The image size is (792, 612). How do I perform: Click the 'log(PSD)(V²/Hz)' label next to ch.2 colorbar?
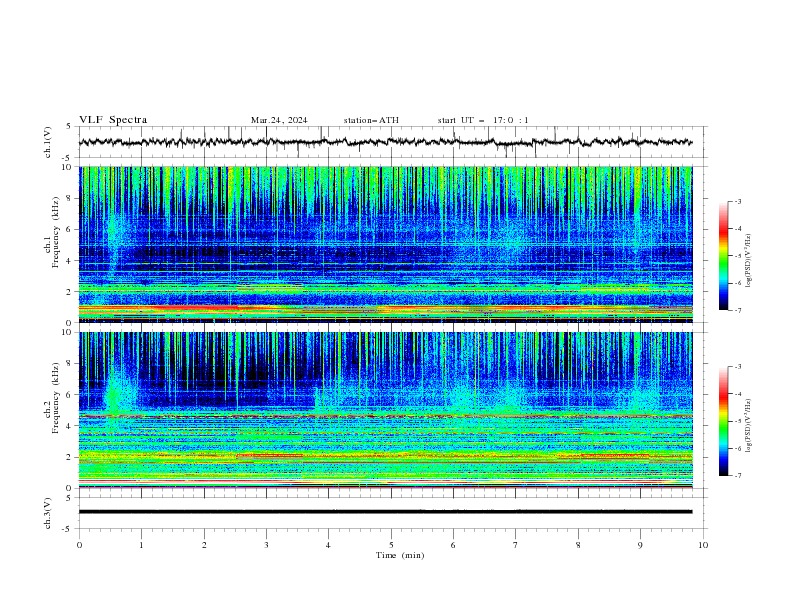[x=749, y=426]
